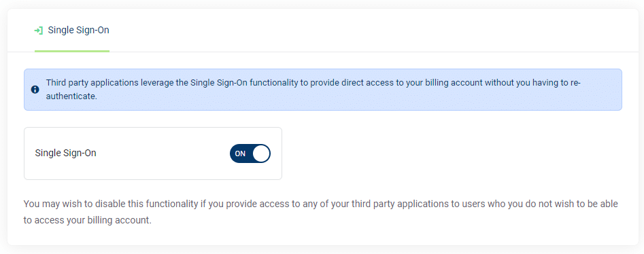This screenshot has width=644, height=254.
Task: Disable the Single Sign-On toggle switch
Action: coord(250,153)
